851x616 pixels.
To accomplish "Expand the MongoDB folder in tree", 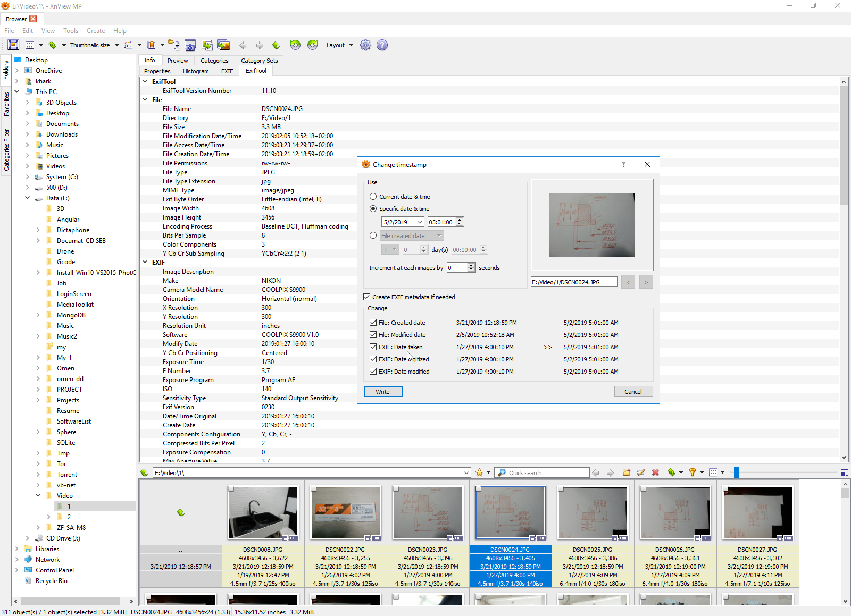I will [x=38, y=315].
